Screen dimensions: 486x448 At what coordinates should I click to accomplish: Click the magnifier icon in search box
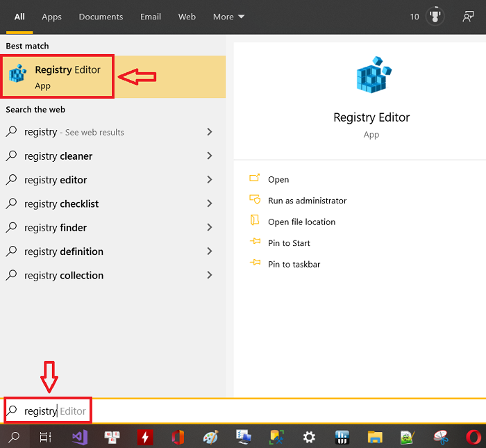tap(12, 410)
